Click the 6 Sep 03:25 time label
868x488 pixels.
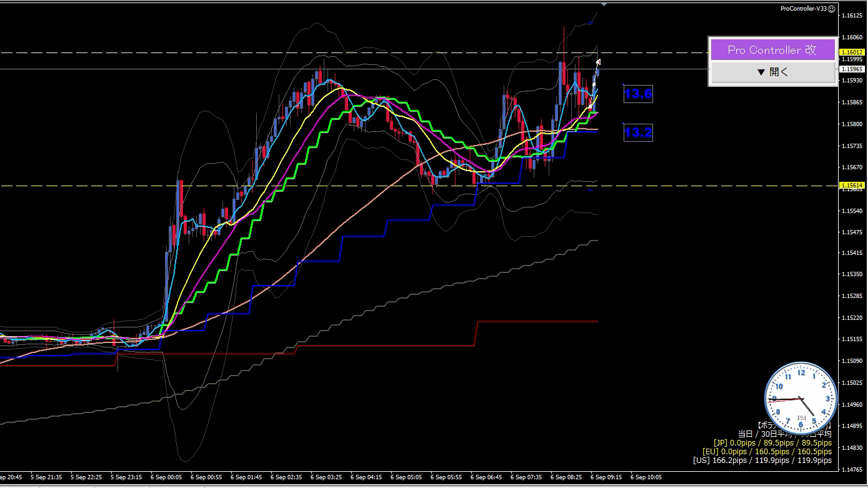pyautogui.click(x=326, y=477)
